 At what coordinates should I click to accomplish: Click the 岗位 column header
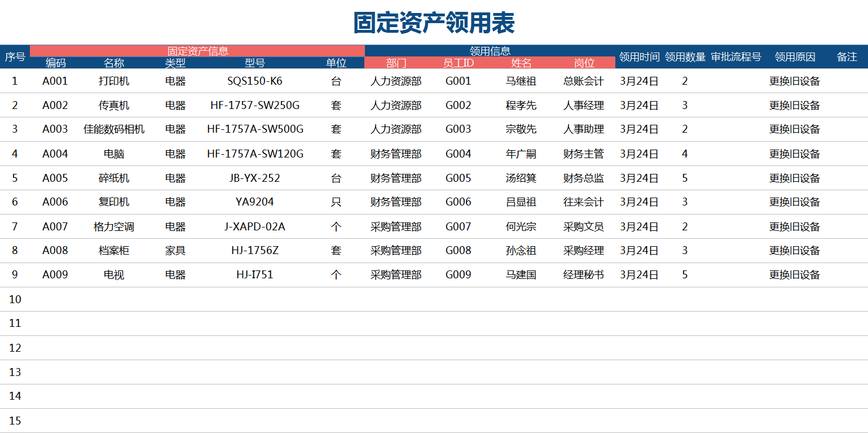click(584, 63)
